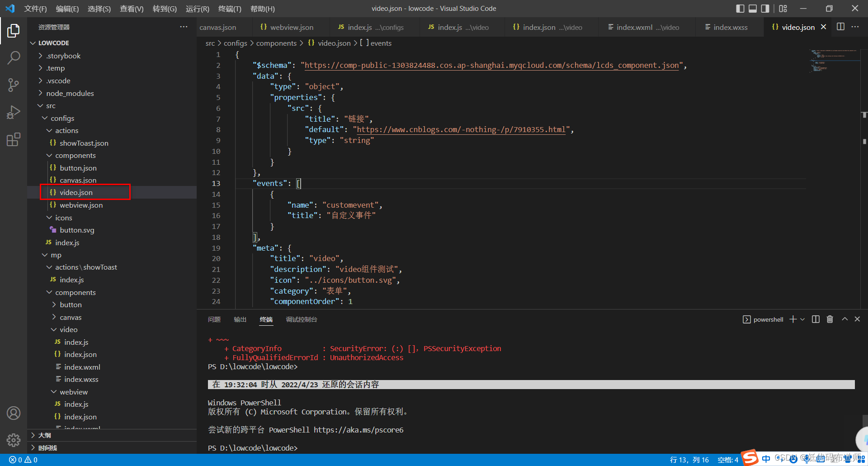868x466 pixels.
Task: Open the new terminal launch profile dropdown
Action: click(x=802, y=319)
